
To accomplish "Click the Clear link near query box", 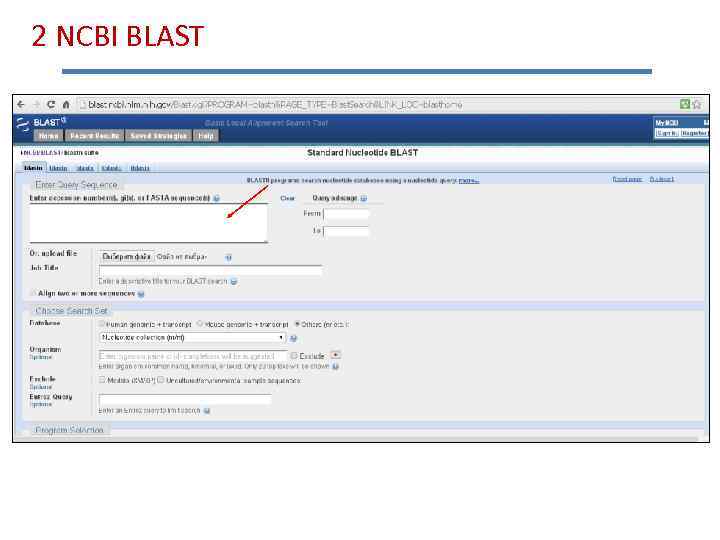I will pos(287,198).
